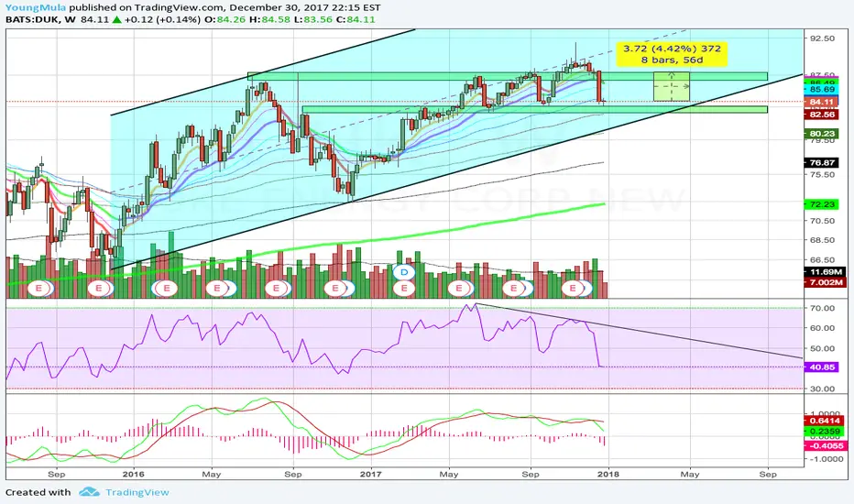Click the D dividend marker on chart
The width and height of the screenshot is (854, 504).
point(403,271)
